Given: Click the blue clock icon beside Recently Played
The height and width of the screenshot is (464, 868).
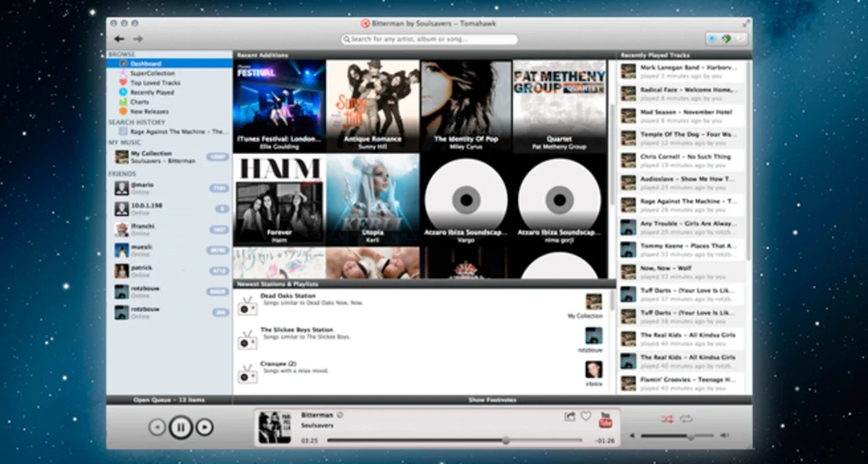Looking at the screenshot, I should (123, 92).
